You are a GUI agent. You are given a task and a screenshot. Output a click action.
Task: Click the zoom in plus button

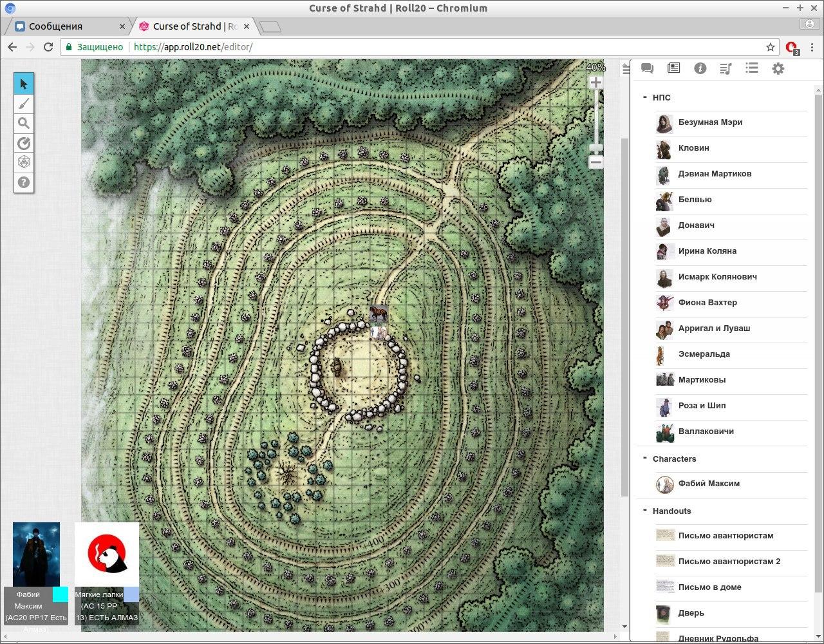(x=596, y=83)
